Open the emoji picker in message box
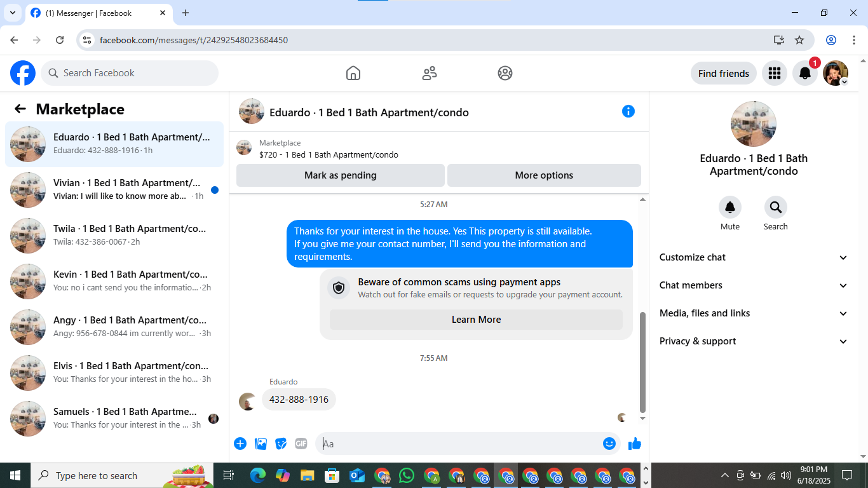This screenshot has height=488, width=868. point(609,444)
